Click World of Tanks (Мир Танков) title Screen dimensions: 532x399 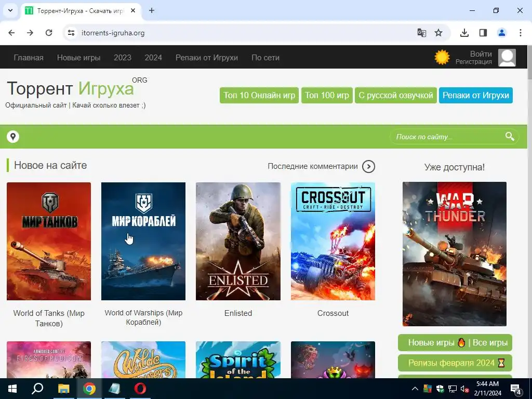click(x=49, y=318)
